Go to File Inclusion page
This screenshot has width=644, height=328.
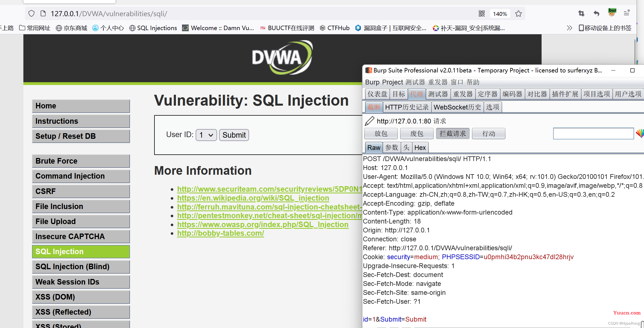point(81,206)
